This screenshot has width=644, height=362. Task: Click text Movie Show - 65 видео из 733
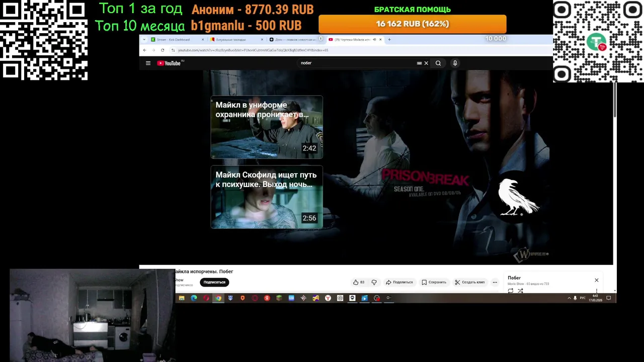click(x=528, y=284)
